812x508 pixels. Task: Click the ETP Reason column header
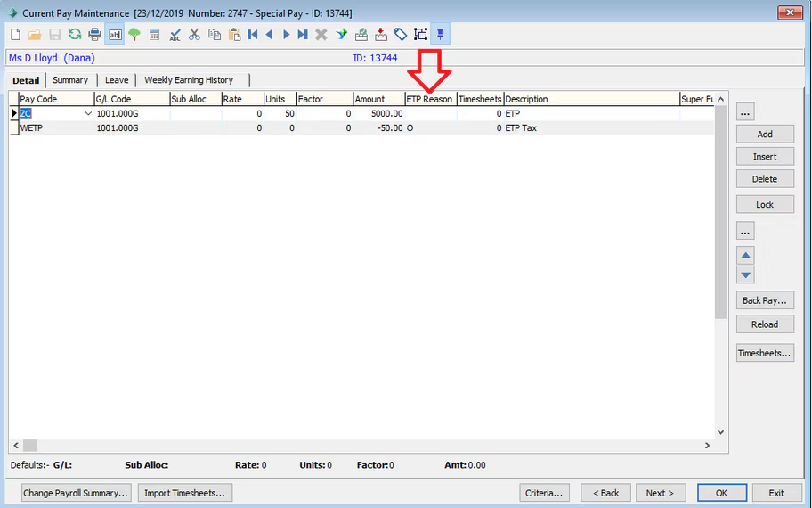point(431,99)
